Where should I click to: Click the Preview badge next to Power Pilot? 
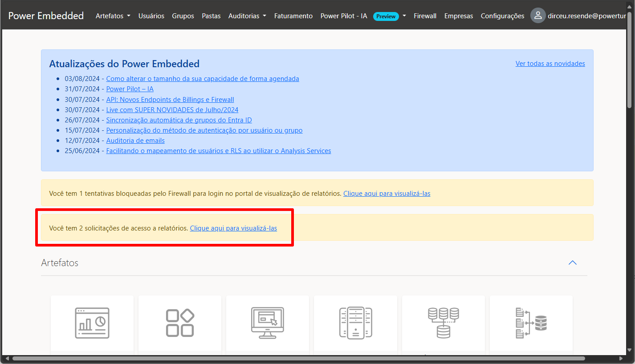(386, 16)
